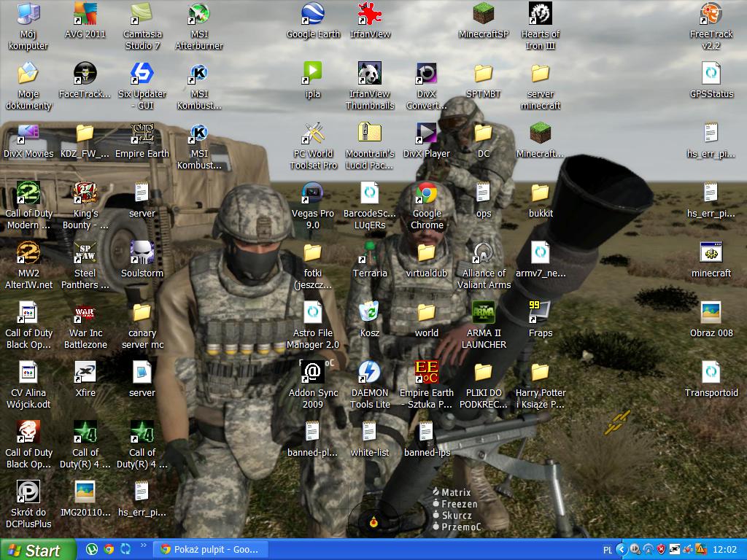
Task: Open the Terraria desktop shortcut
Action: click(x=370, y=254)
